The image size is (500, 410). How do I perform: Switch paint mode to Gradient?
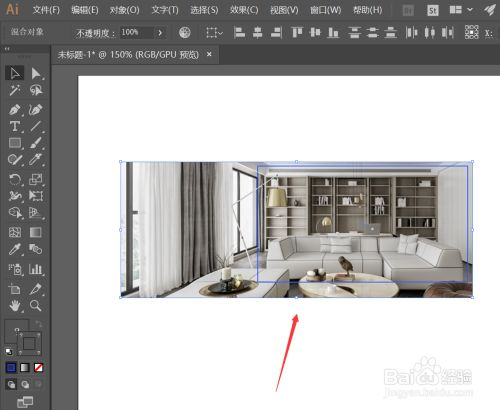[x=25, y=367]
